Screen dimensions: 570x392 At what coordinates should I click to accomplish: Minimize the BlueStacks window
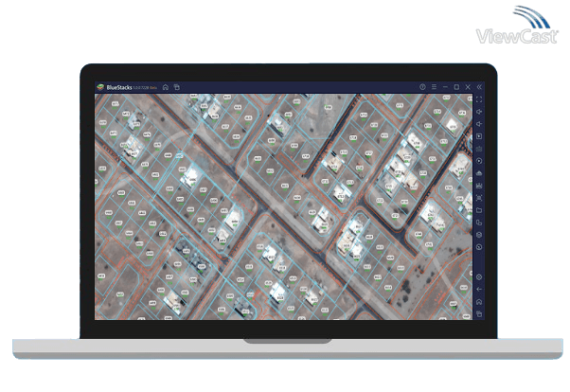[444, 86]
